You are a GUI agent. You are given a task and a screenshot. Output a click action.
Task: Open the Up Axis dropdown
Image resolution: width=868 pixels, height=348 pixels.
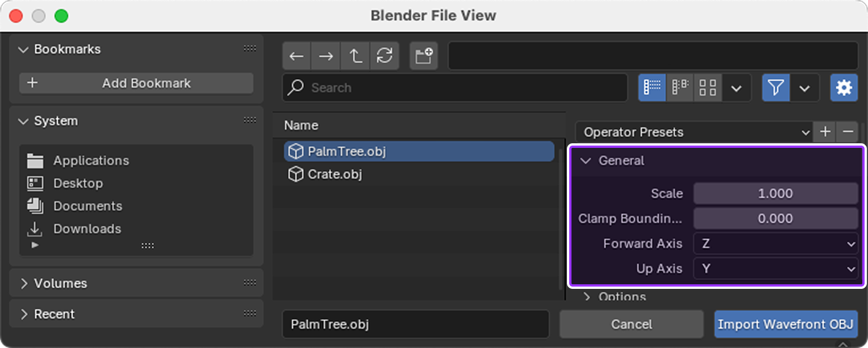tap(775, 268)
